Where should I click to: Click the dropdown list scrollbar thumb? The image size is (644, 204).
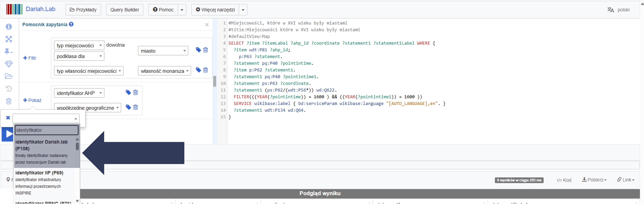[77, 146]
